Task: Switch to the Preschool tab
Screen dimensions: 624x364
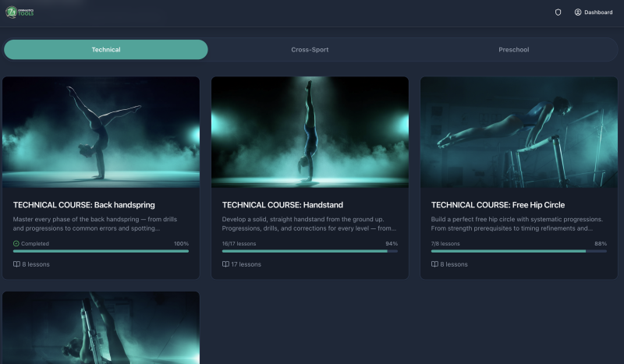Action: click(513, 50)
